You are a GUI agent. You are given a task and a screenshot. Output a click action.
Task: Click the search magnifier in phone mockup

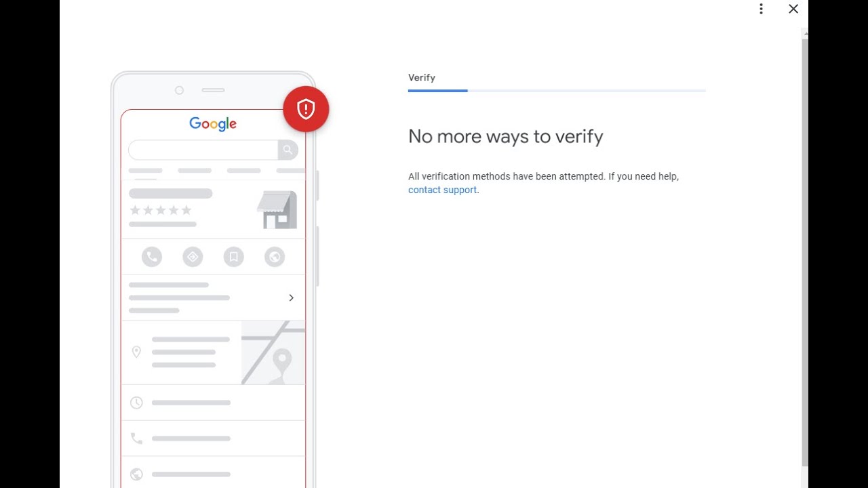pyautogui.click(x=288, y=150)
